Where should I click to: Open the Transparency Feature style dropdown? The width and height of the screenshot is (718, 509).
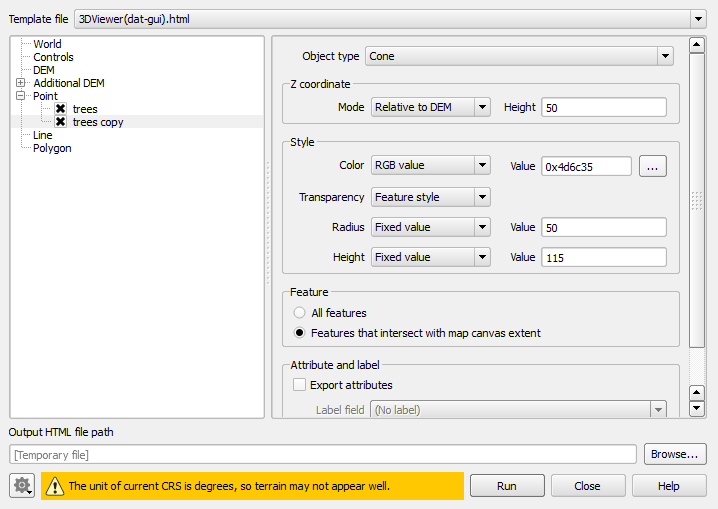[x=430, y=197]
